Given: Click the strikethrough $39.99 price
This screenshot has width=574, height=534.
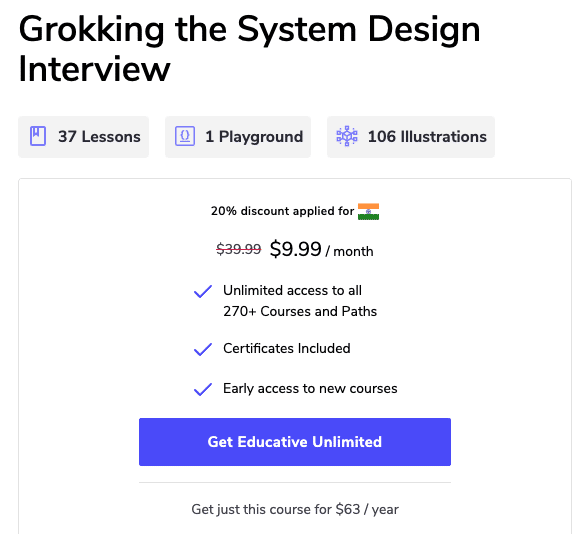Looking at the screenshot, I should tap(239, 249).
